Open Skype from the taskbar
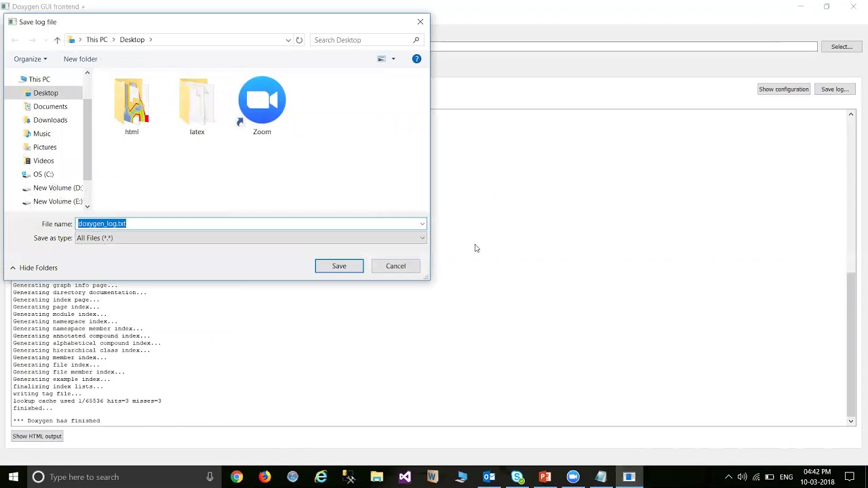The image size is (868, 488). coord(517,477)
